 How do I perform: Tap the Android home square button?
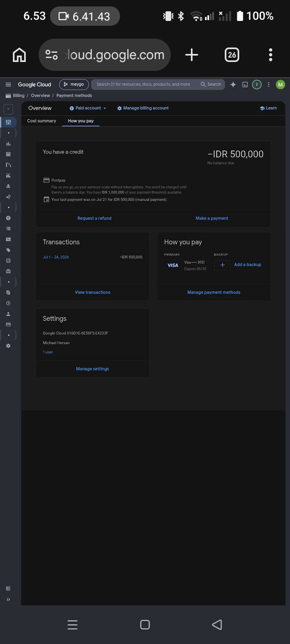pyautogui.click(x=145, y=625)
